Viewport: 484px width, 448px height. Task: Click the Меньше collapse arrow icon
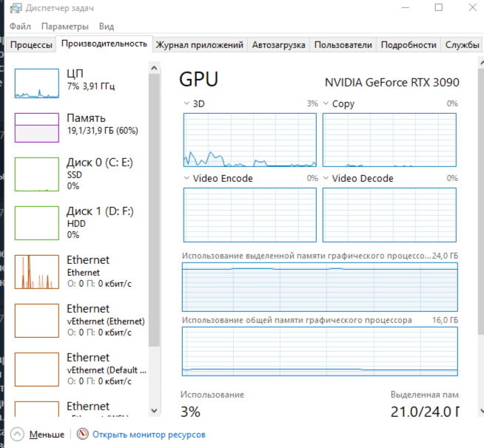17,435
